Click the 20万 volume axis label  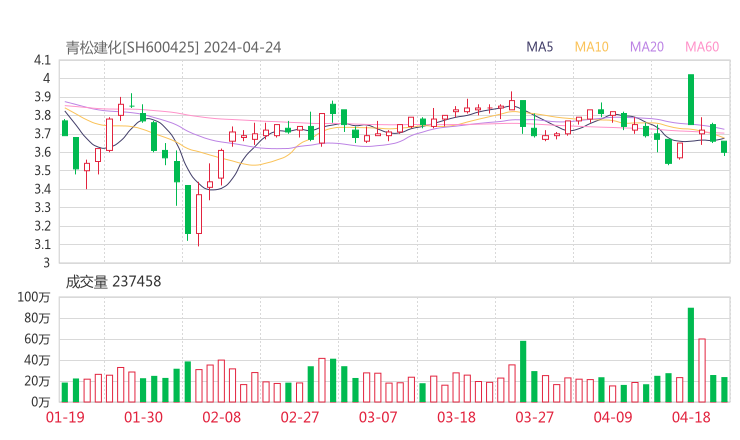pos(37,381)
